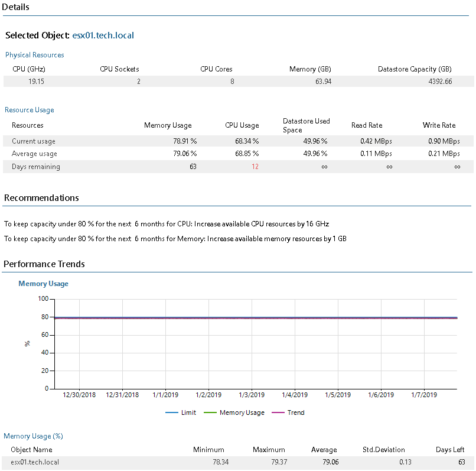
Task: Select the Current usage row label
Action: click(34, 141)
